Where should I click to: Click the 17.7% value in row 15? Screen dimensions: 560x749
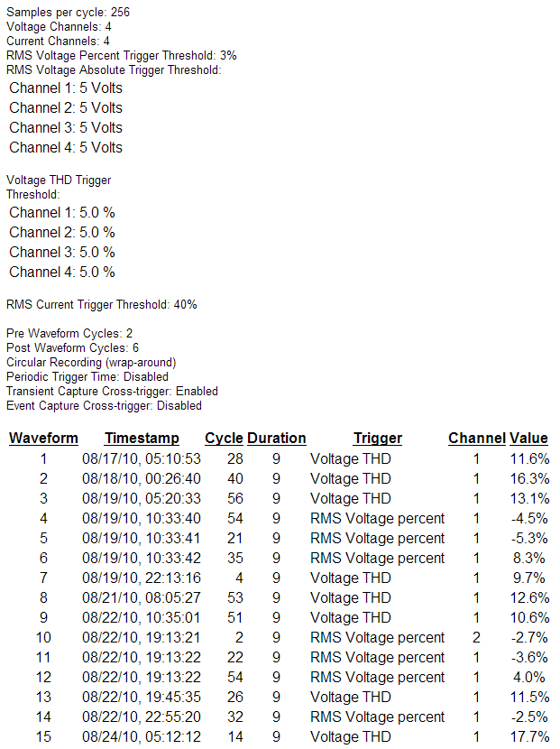[x=529, y=737]
